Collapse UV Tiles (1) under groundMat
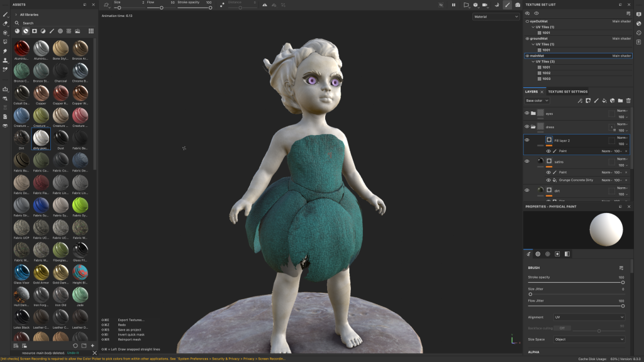The width and height of the screenshot is (644, 362). tap(533, 45)
